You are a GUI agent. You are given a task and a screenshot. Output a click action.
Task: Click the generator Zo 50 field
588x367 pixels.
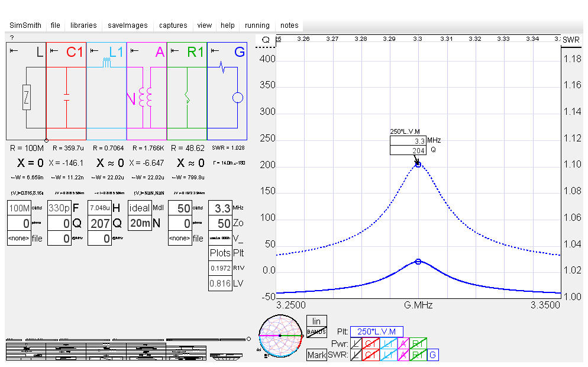[220, 223]
